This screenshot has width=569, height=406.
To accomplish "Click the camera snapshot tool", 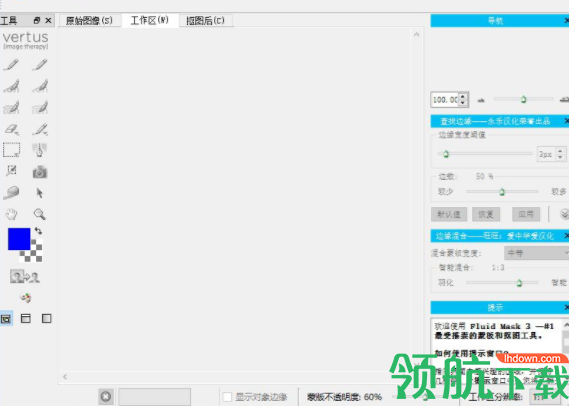I will click(40, 172).
